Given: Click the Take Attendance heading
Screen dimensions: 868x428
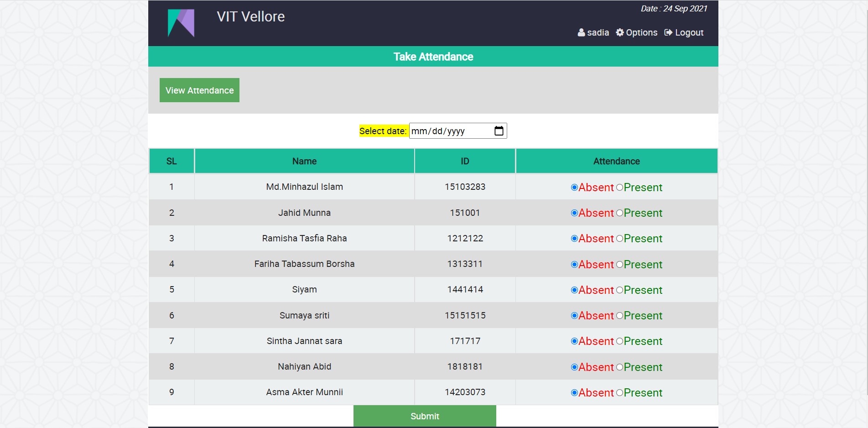Looking at the screenshot, I should pos(433,57).
